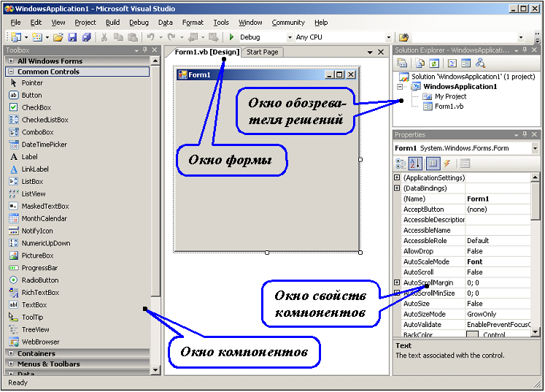The image size is (545, 392).
Task: Collapse the Common Controls group
Action: tap(11, 72)
